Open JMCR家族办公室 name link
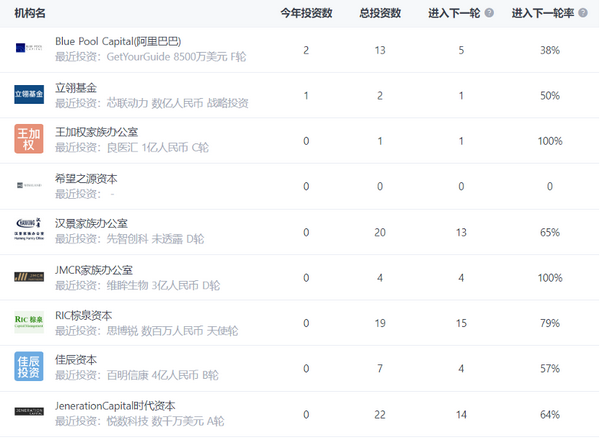 (x=94, y=270)
